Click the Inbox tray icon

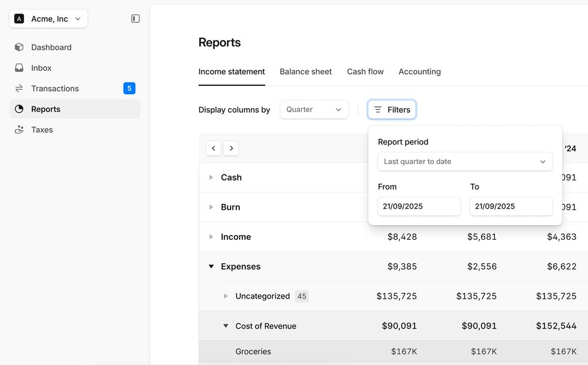coord(19,68)
